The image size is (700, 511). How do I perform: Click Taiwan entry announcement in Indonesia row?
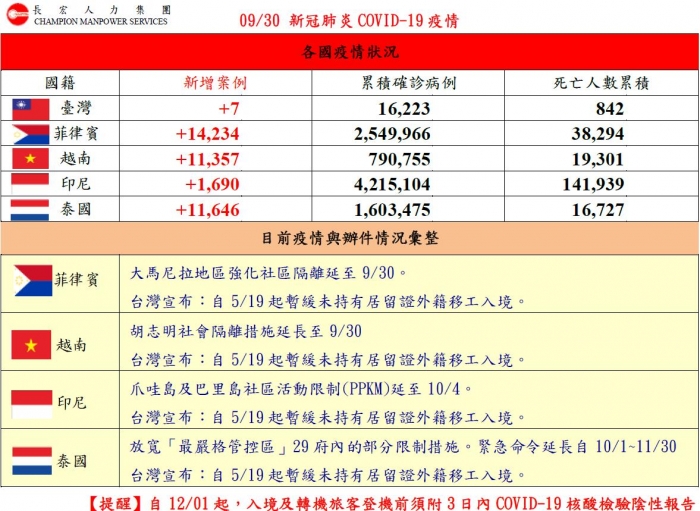(328, 418)
